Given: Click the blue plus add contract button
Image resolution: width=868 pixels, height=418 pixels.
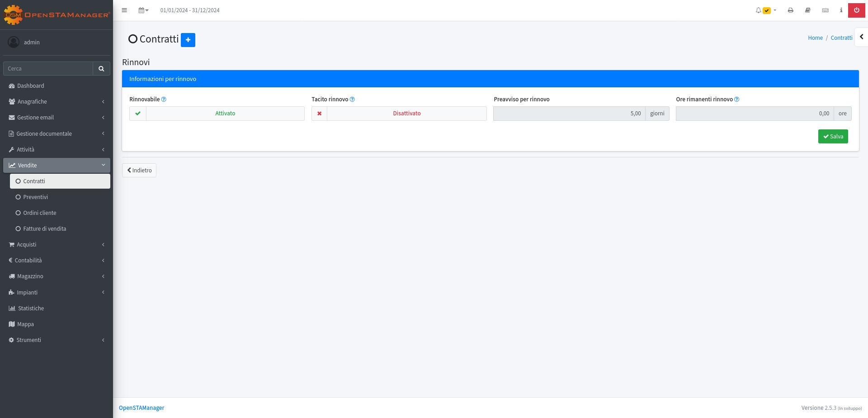Looking at the screenshot, I should pyautogui.click(x=188, y=40).
